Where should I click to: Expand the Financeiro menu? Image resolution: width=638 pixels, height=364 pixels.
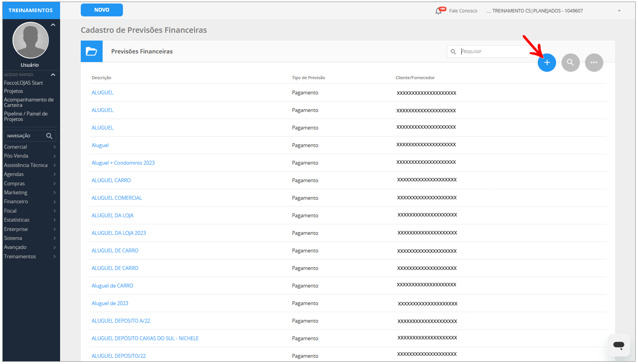(x=30, y=202)
